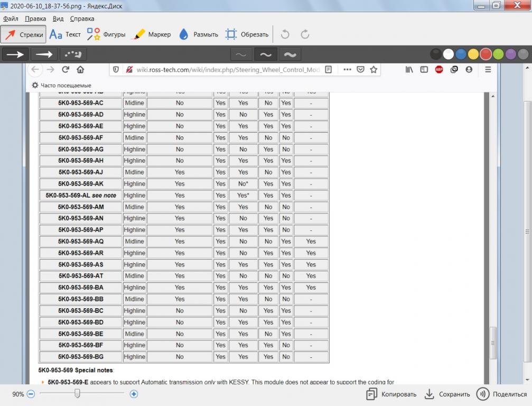Image resolution: width=532 pixels, height=406 pixels.
Task: Click the 5K0-953-569-BG part number
Action: (81, 357)
